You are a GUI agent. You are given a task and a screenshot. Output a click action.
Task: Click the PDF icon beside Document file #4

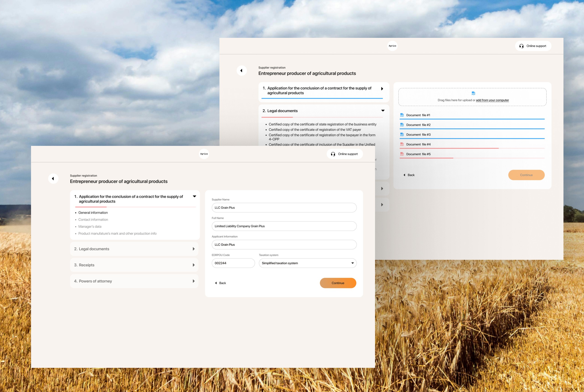402,144
